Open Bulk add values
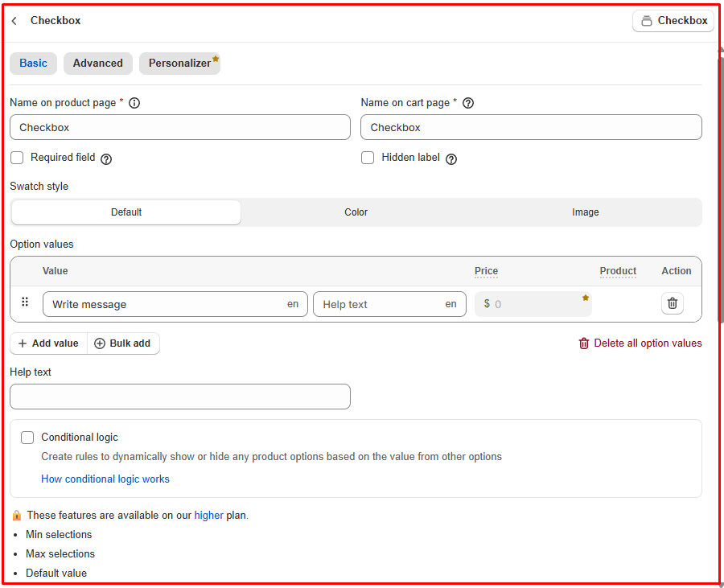The image size is (724, 588). [x=123, y=343]
